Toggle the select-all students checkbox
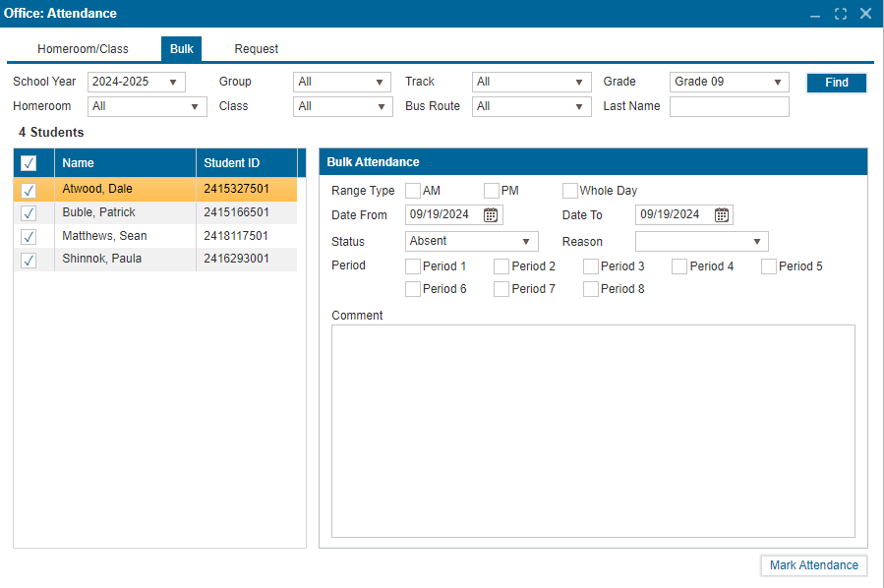Screen dimensions: 884x588 tap(29, 163)
